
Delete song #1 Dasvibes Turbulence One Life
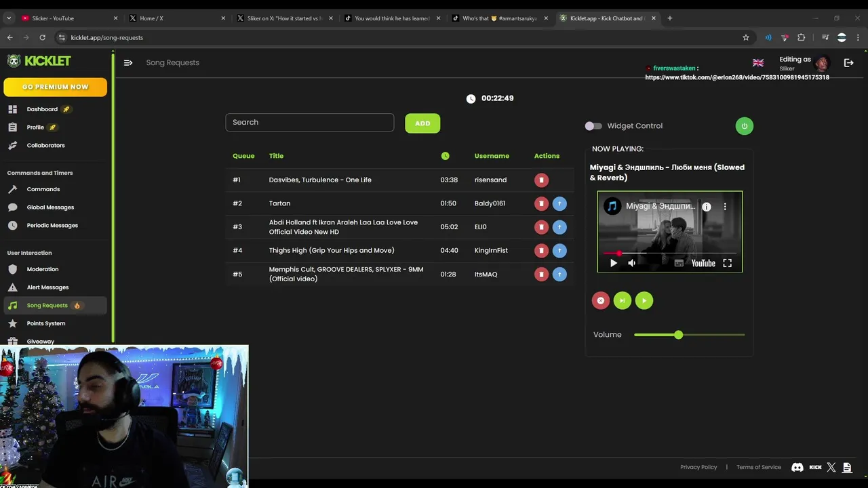point(541,180)
